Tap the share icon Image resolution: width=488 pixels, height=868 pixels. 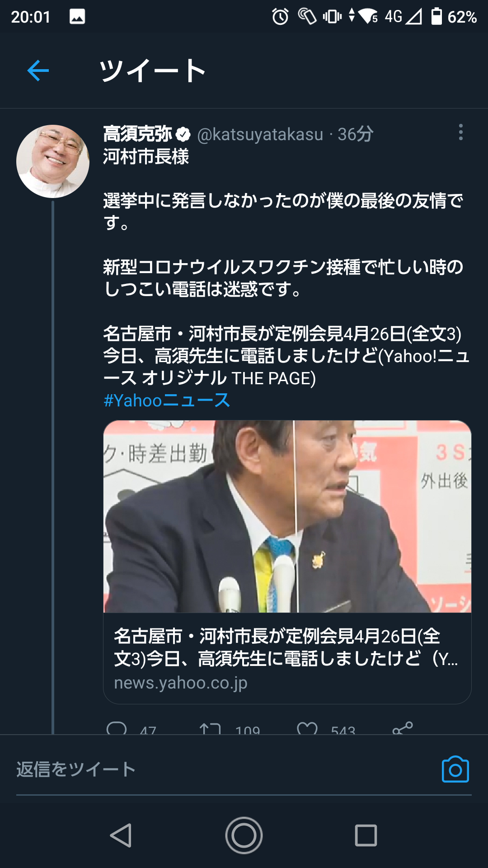pos(403,728)
